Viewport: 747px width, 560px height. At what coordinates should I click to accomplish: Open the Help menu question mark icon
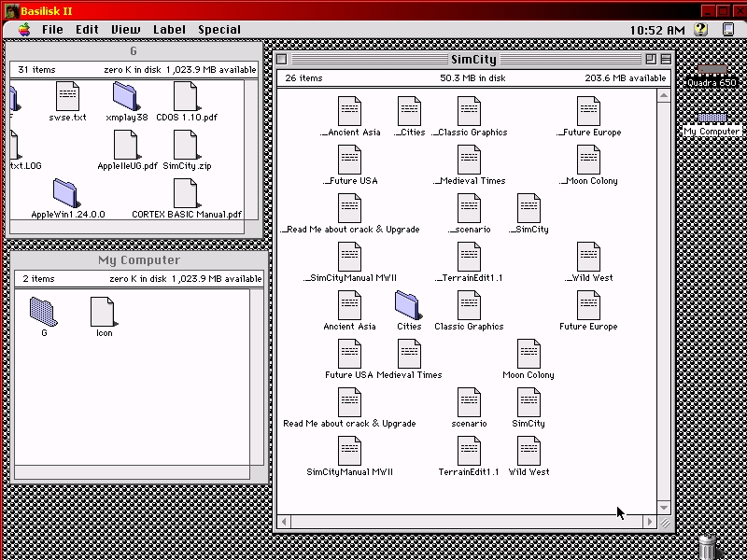[701, 29]
